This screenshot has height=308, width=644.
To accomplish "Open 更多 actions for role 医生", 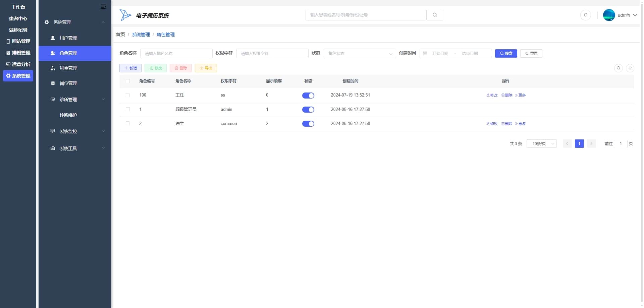I will (521, 124).
